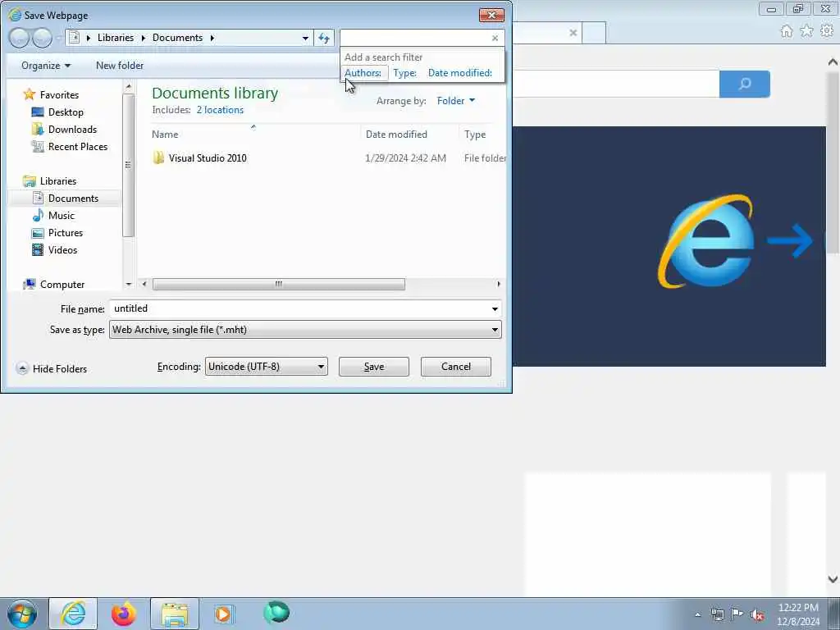
Task: Sort by the Name column header
Action: click(x=165, y=135)
